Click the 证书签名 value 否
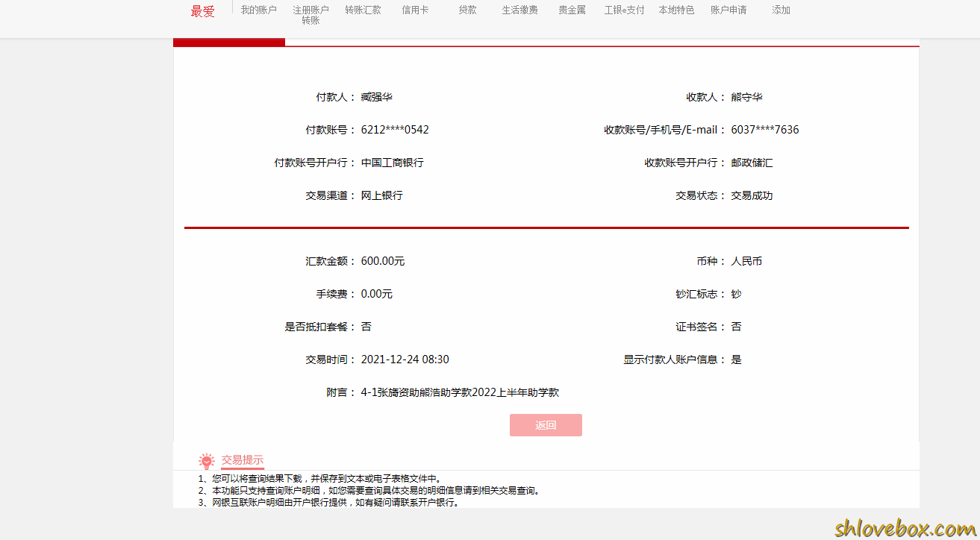Viewport: 980px width, 540px height. (x=737, y=327)
